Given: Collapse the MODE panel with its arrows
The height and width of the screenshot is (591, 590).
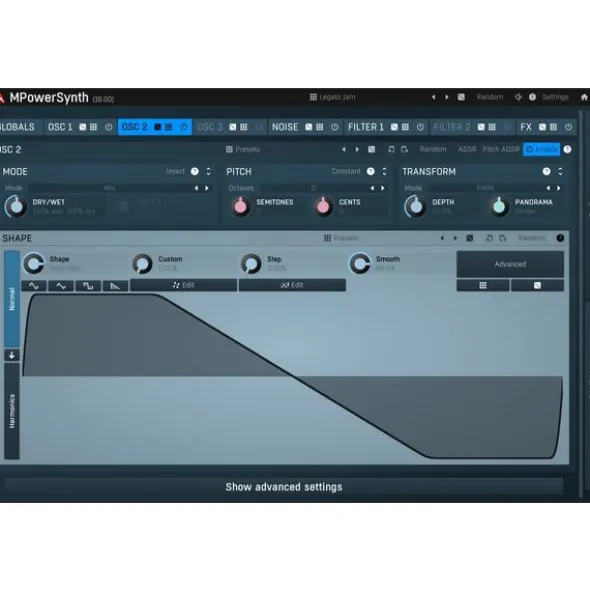Looking at the screenshot, I should click(x=208, y=171).
